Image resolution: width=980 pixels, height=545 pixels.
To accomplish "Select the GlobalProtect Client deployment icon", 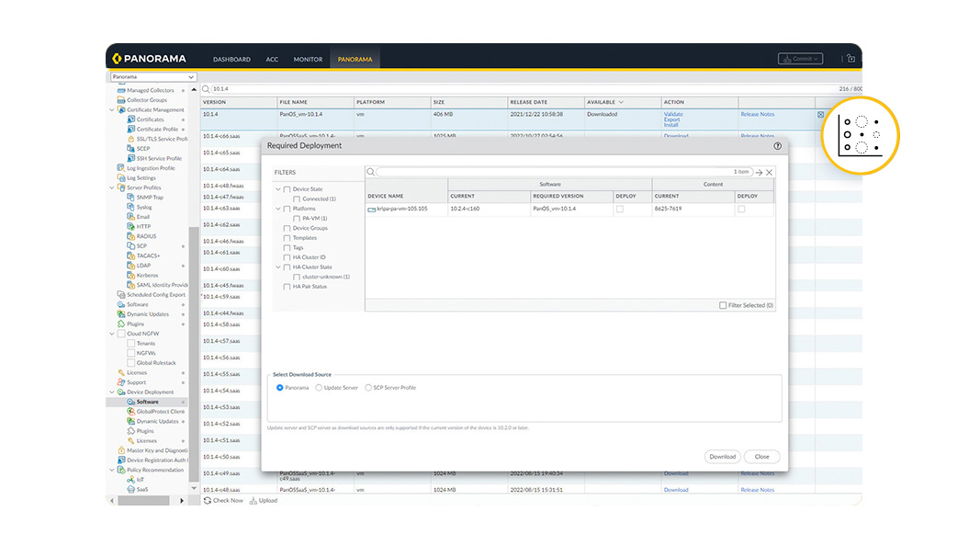I will tap(130, 412).
